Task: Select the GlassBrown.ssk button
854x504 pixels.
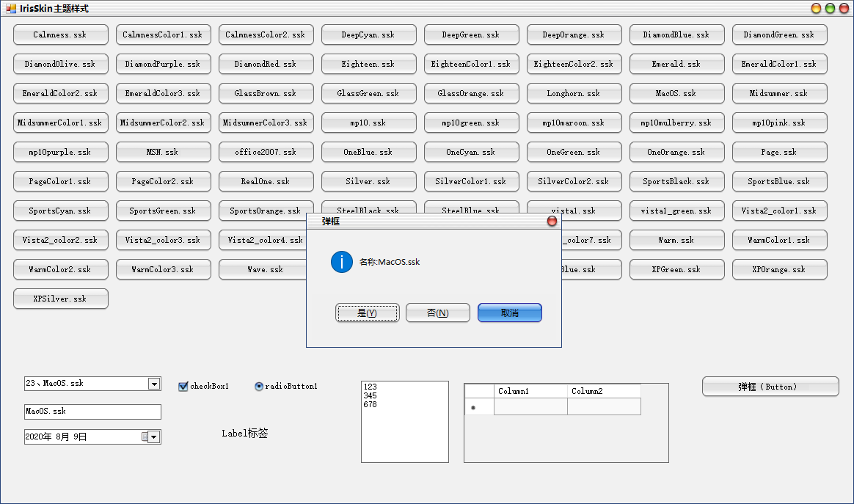Action: point(266,93)
